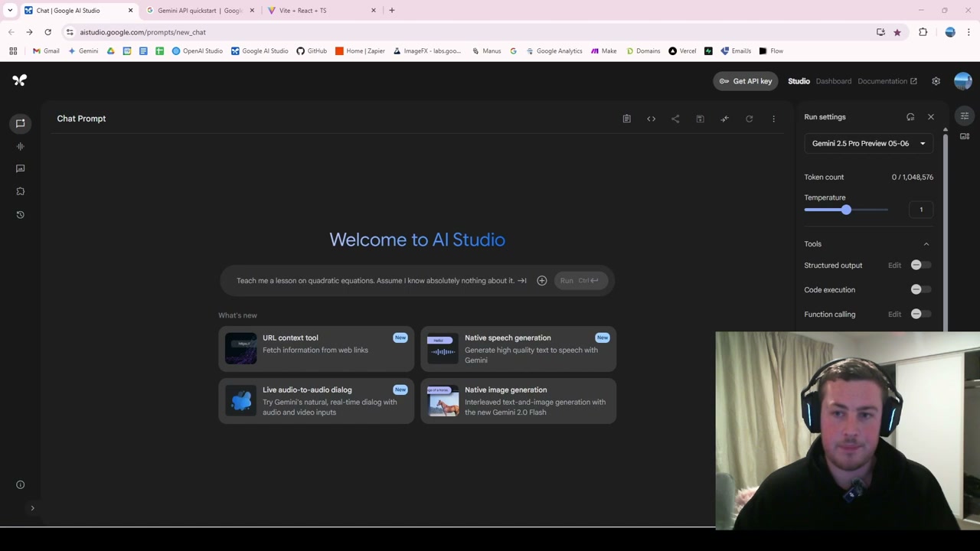Expand the left navigation with arrow
The image size is (980, 551).
pyautogui.click(x=32, y=508)
